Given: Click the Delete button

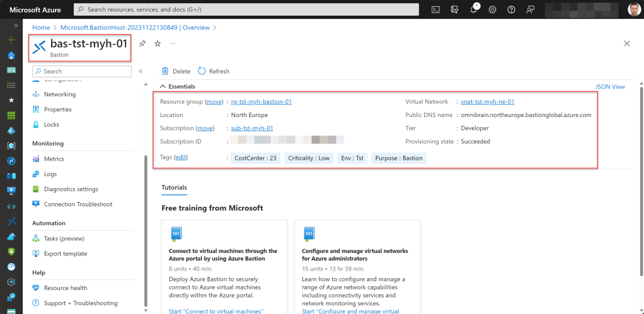Looking at the screenshot, I should click(x=176, y=71).
